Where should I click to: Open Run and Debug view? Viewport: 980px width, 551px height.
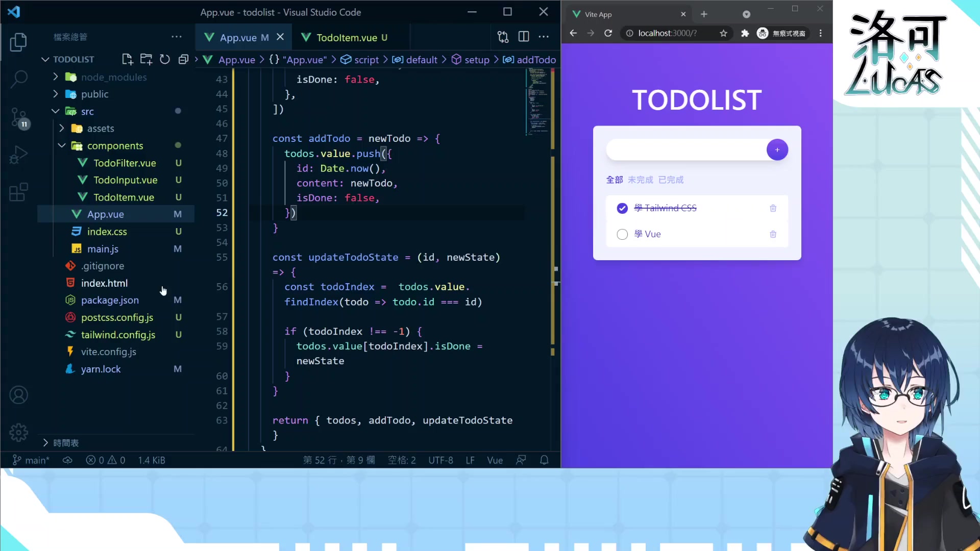click(19, 155)
